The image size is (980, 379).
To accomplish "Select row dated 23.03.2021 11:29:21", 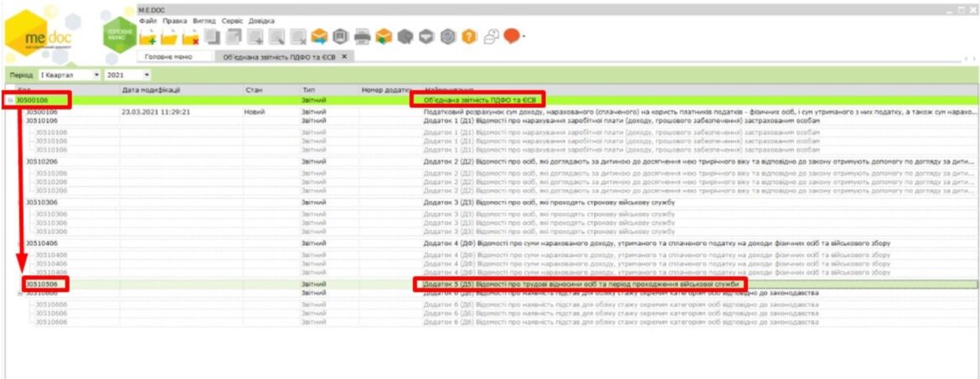I will pos(490,112).
